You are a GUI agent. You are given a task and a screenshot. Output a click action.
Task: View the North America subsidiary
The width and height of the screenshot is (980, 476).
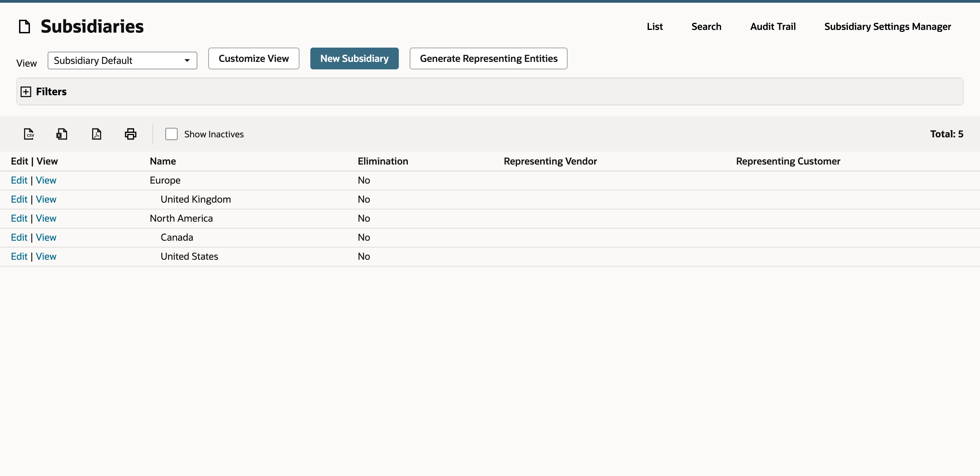pyautogui.click(x=46, y=218)
